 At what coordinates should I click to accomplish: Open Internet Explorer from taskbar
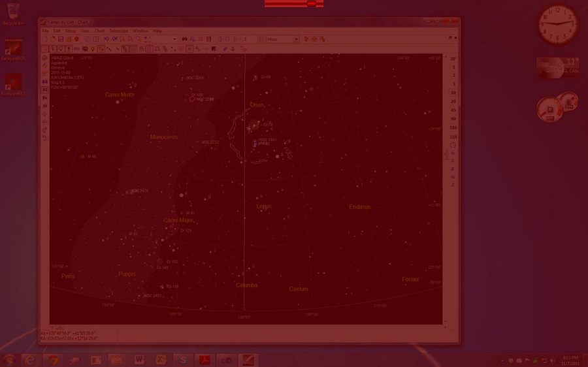[30, 360]
